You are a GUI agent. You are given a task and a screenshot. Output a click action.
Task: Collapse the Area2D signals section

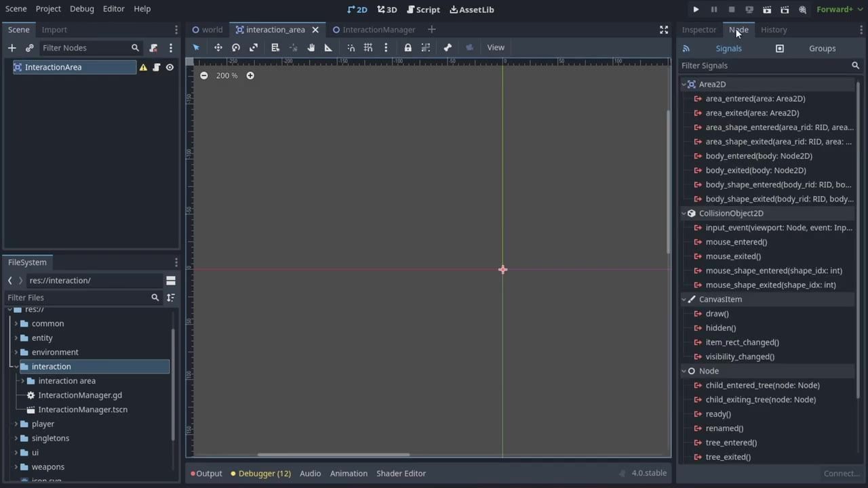click(x=684, y=84)
